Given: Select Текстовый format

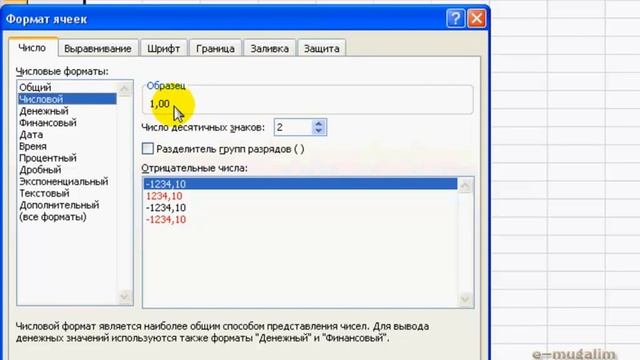Looking at the screenshot, I should (x=67, y=193).
